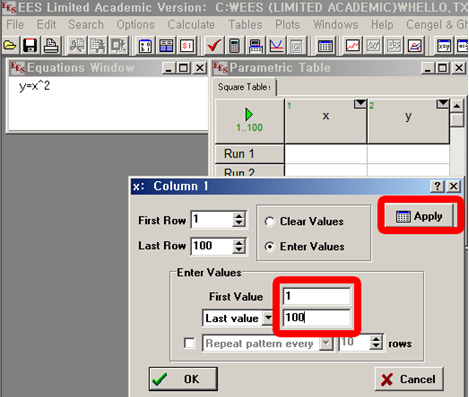Open the Options menu

click(x=135, y=25)
